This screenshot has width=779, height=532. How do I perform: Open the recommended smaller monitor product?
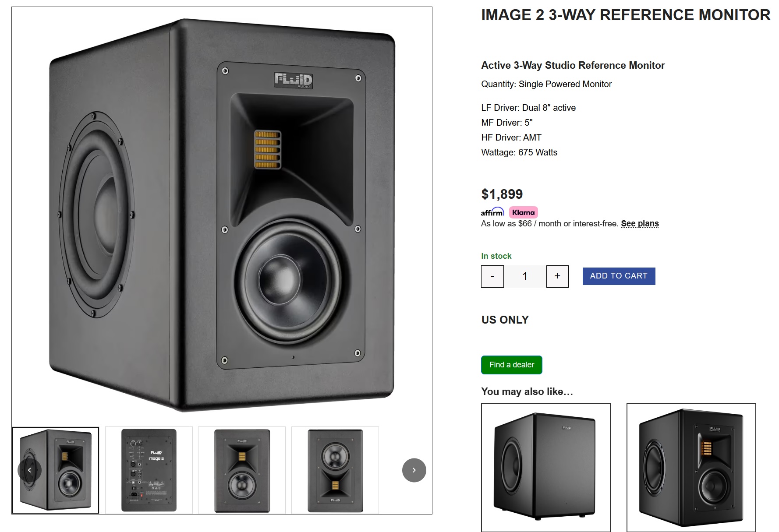(x=691, y=468)
